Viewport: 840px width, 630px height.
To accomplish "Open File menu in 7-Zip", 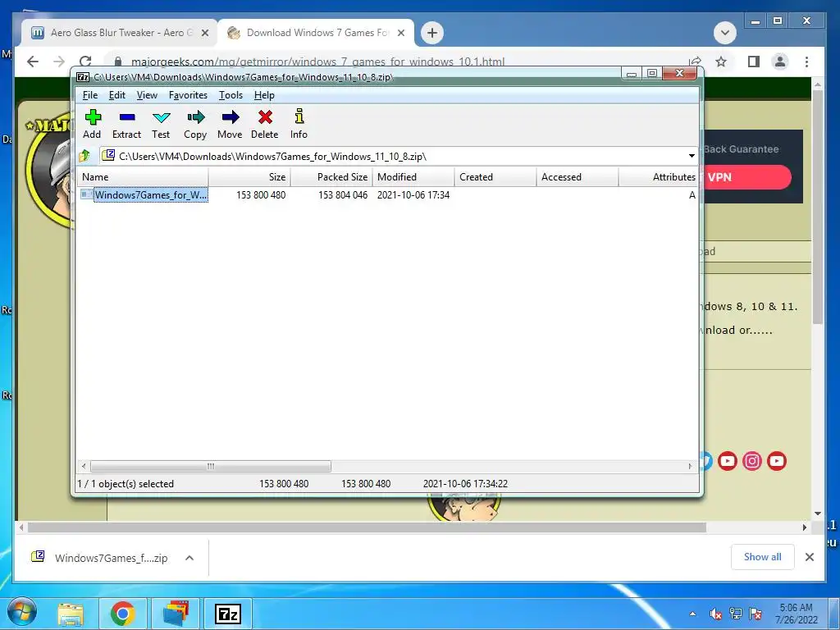I will [x=89, y=95].
